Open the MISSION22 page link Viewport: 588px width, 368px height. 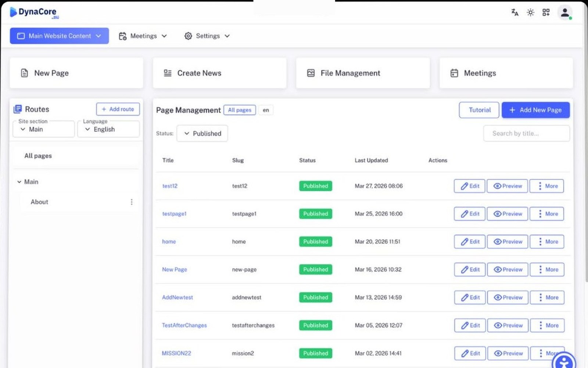(176, 353)
